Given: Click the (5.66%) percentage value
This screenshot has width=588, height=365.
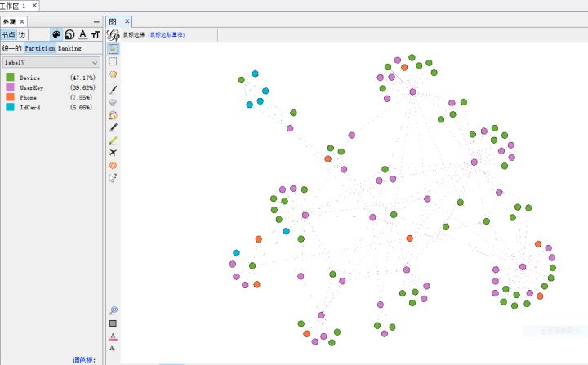Looking at the screenshot, I should 81,107.
